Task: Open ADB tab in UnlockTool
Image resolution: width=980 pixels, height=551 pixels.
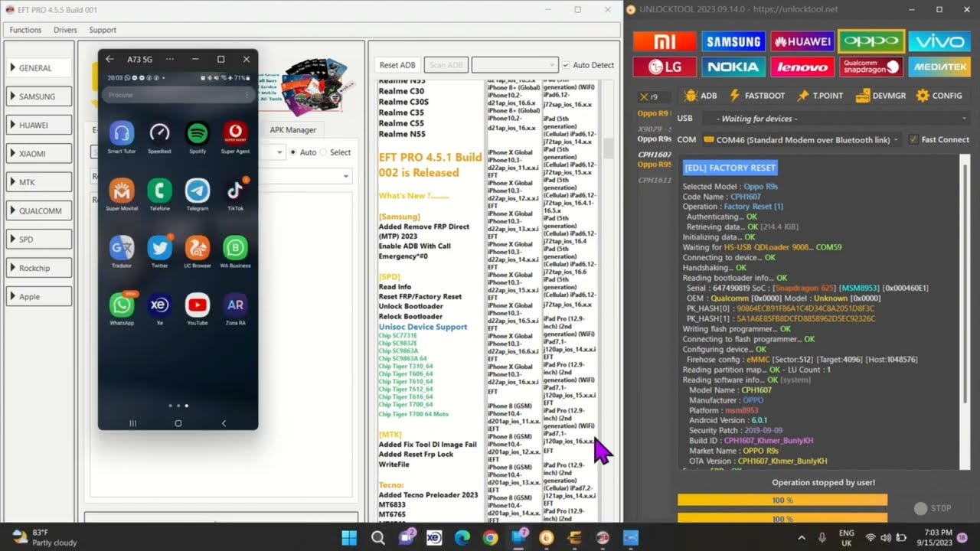Action: [701, 96]
